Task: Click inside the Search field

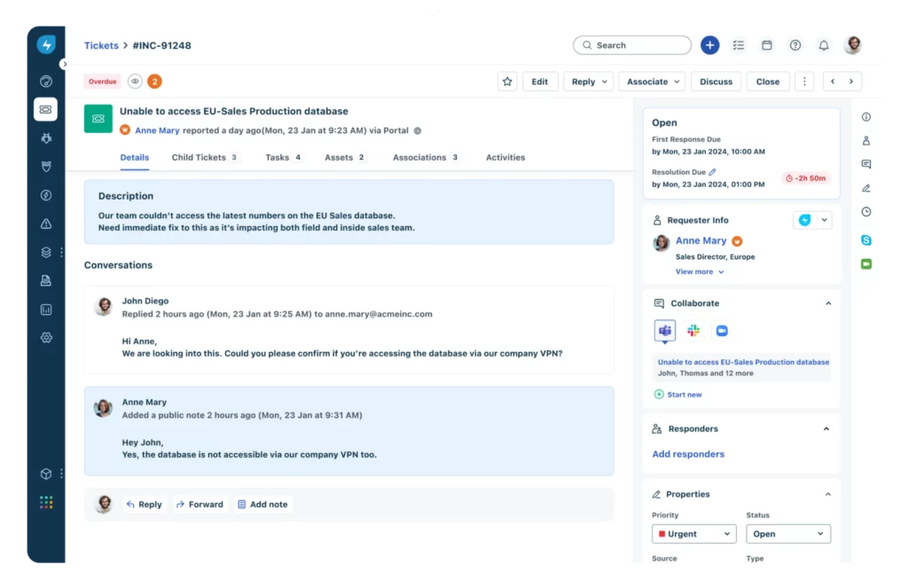Action: point(638,45)
